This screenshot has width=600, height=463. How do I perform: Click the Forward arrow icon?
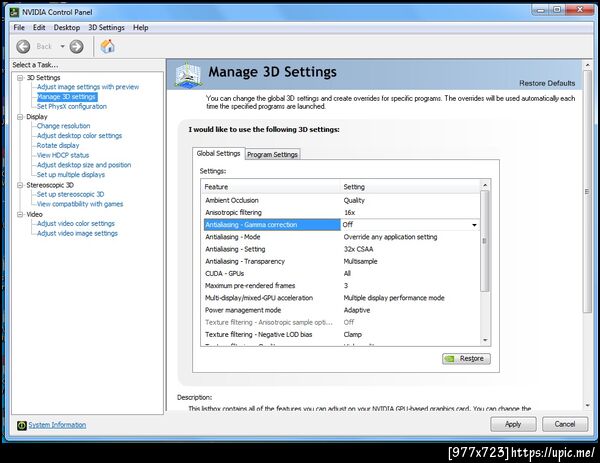click(77, 47)
